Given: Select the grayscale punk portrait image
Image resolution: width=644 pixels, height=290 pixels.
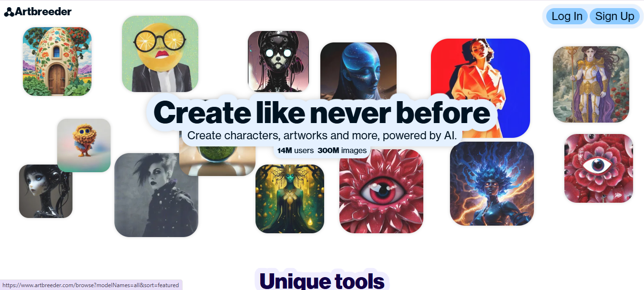Looking at the screenshot, I should click(x=156, y=195).
